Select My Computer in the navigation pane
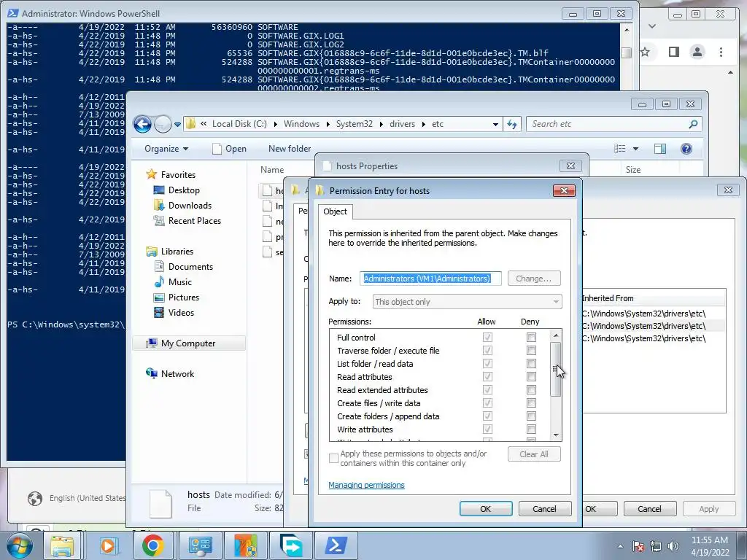 click(x=187, y=343)
